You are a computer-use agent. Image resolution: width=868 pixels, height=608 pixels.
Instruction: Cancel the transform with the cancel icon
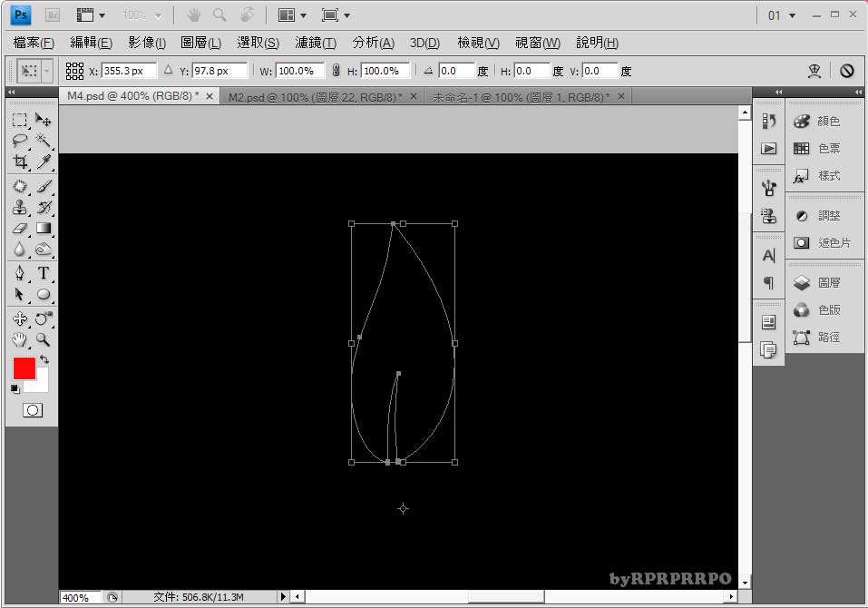click(846, 71)
